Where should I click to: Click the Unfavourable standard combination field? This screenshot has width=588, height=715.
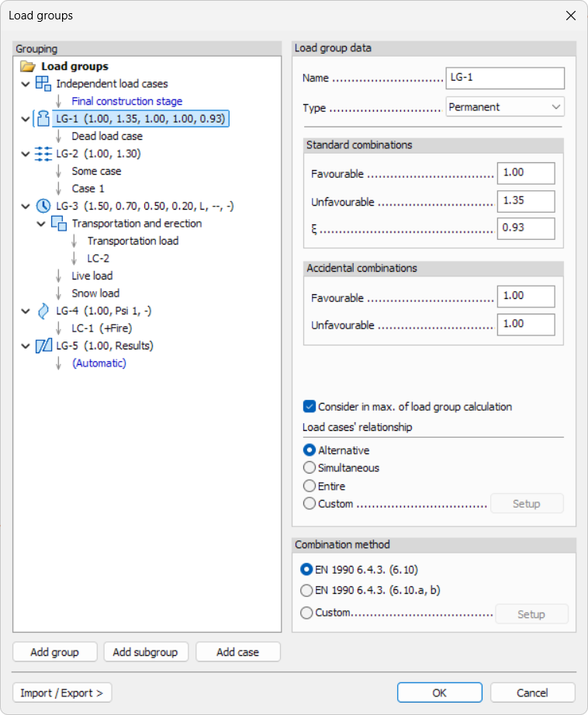(x=527, y=202)
